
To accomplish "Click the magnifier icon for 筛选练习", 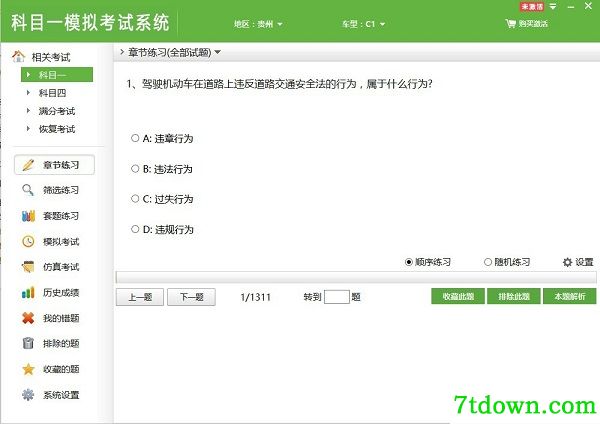I will point(28,190).
